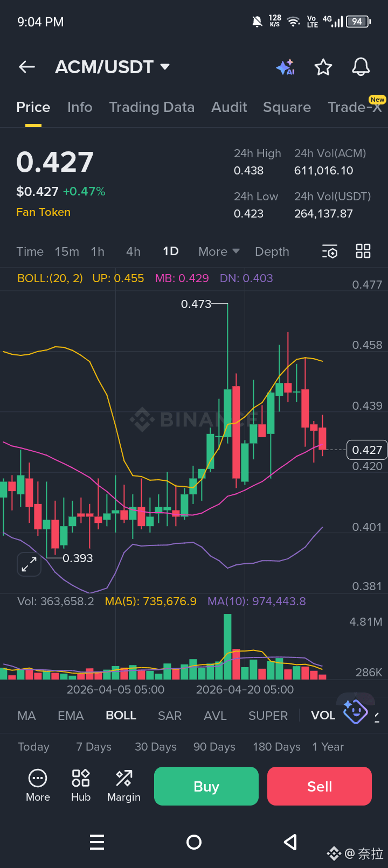The image size is (388, 868).
Task: Tap the 24h High value 0.438
Action: 248,171
